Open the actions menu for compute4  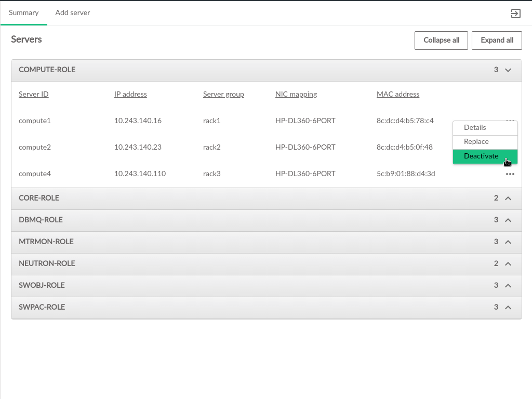(x=510, y=174)
